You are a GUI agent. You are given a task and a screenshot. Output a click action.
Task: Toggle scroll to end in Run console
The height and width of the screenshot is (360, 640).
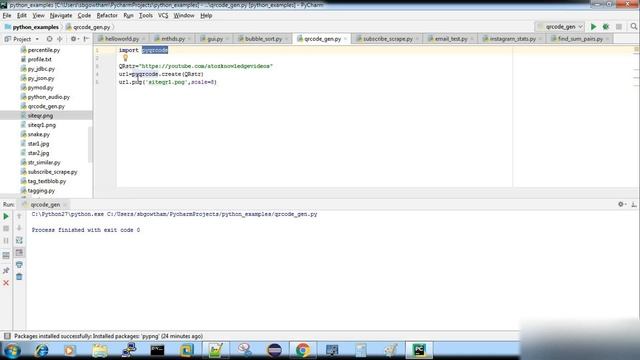click(x=19, y=253)
